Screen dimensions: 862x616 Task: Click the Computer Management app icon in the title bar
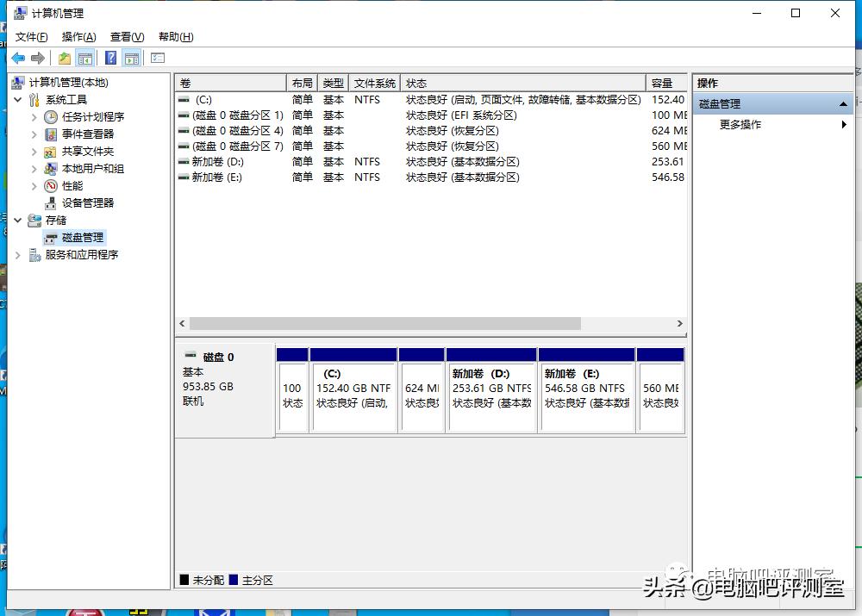pos(21,13)
